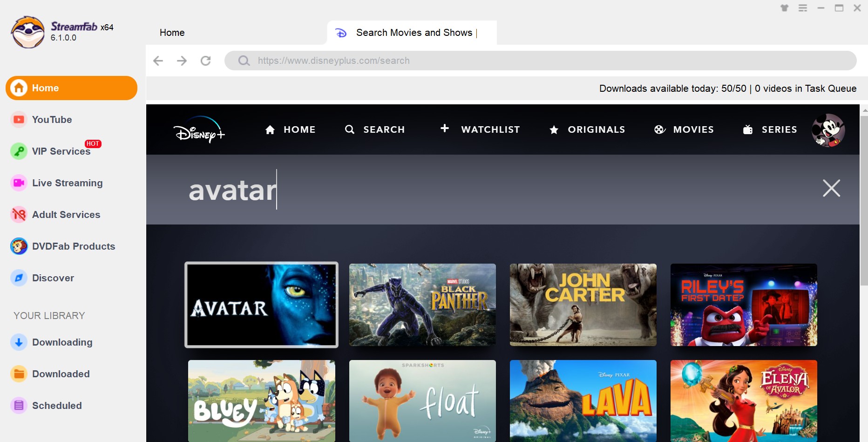The width and height of the screenshot is (868, 442).
Task: Open the Elena of Avalor thumbnail
Action: click(744, 401)
